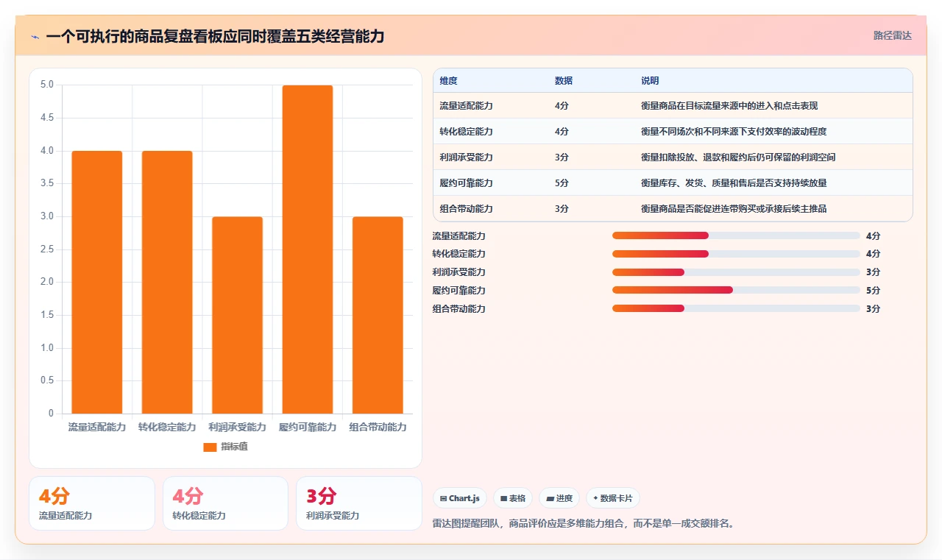This screenshot has height=560, width=942.
Task: Click the 履约可靠能力 x-axis label
Action: (308, 427)
